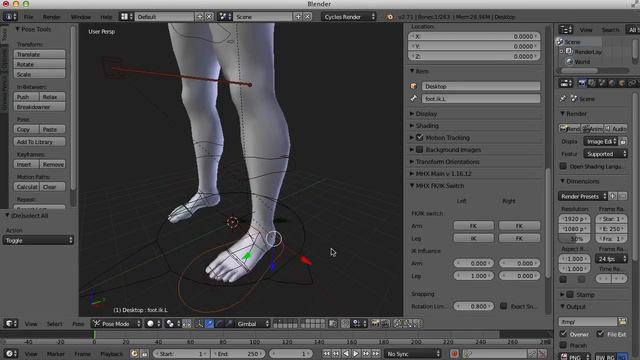Click the screen layout browse icon
This screenshot has width=640, height=360.
tap(126, 17)
